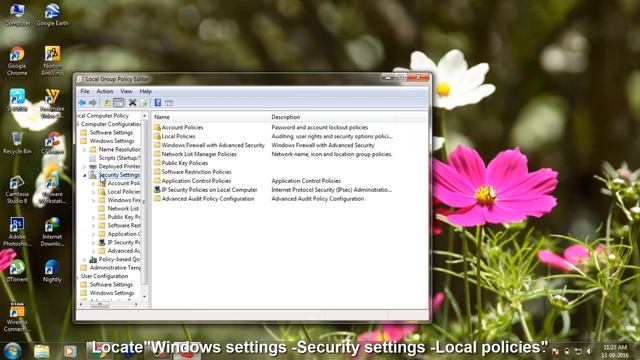Click the Back arrow toolbar icon
Viewport: 640px width, 360px height.
[82, 103]
